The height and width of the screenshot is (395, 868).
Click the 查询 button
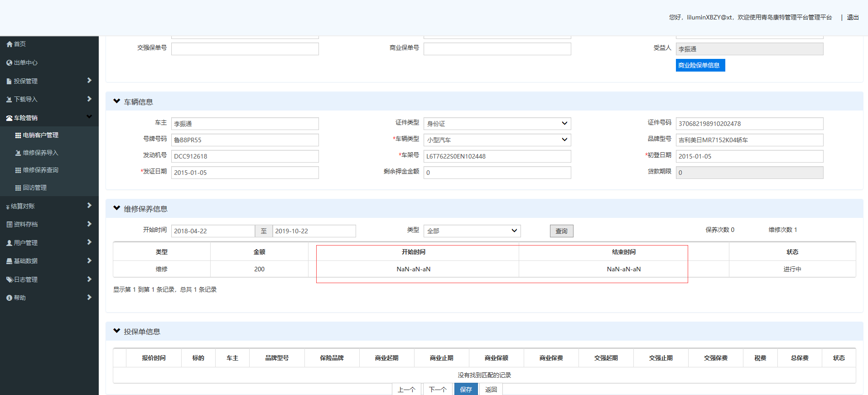click(x=561, y=231)
